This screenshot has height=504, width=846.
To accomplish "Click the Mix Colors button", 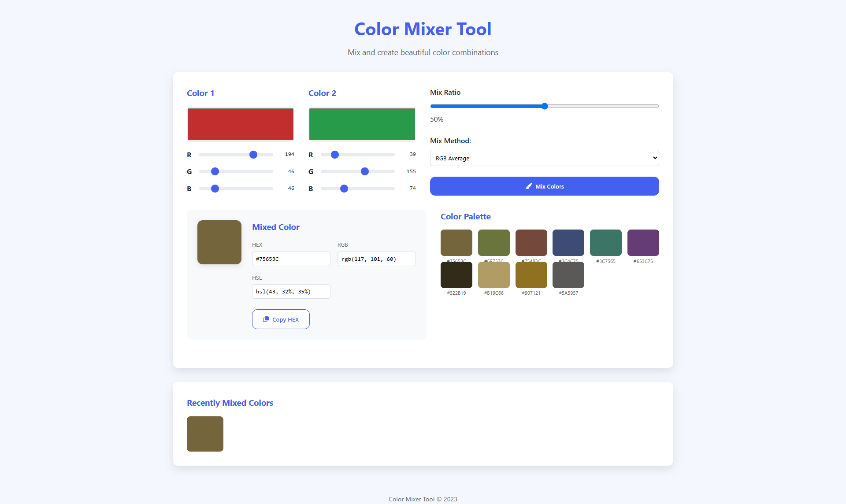I will 544,186.
